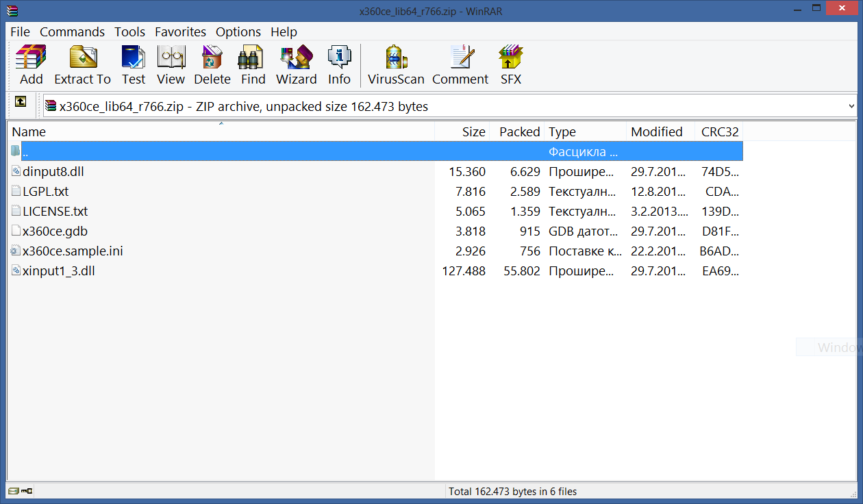The width and height of the screenshot is (863, 504).
Task: Select the dinput8.dll file icon
Action: [16, 171]
